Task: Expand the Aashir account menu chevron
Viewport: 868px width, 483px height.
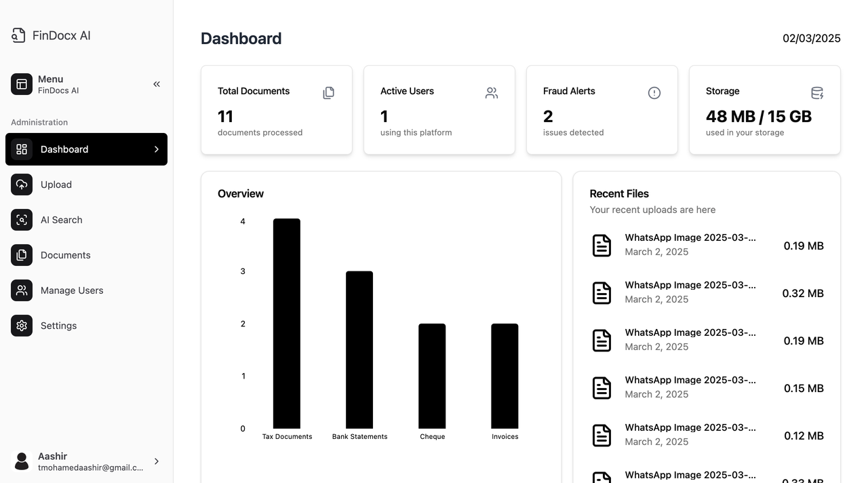Action: click(157, 461)
